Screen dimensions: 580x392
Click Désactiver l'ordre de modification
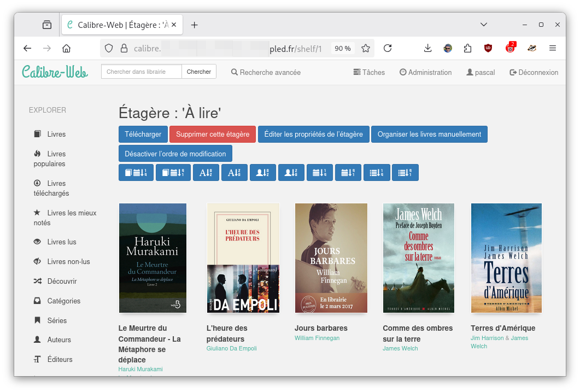coord(175,154)
